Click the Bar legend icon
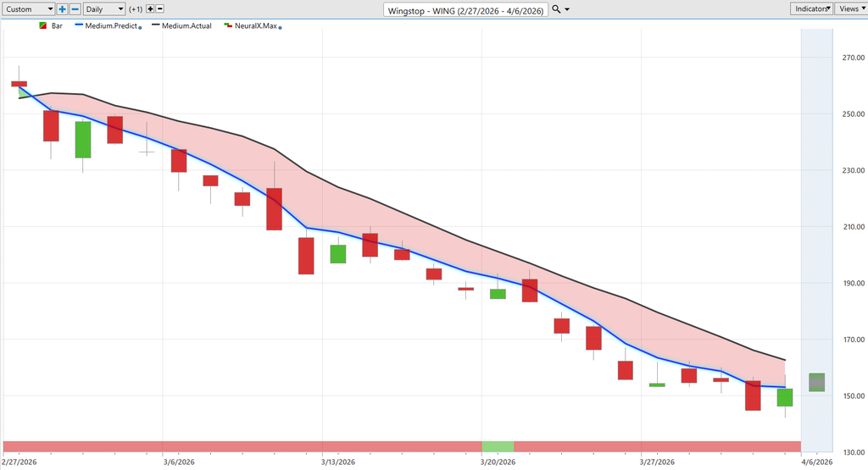The image size is (868, 470). (43, 26)
